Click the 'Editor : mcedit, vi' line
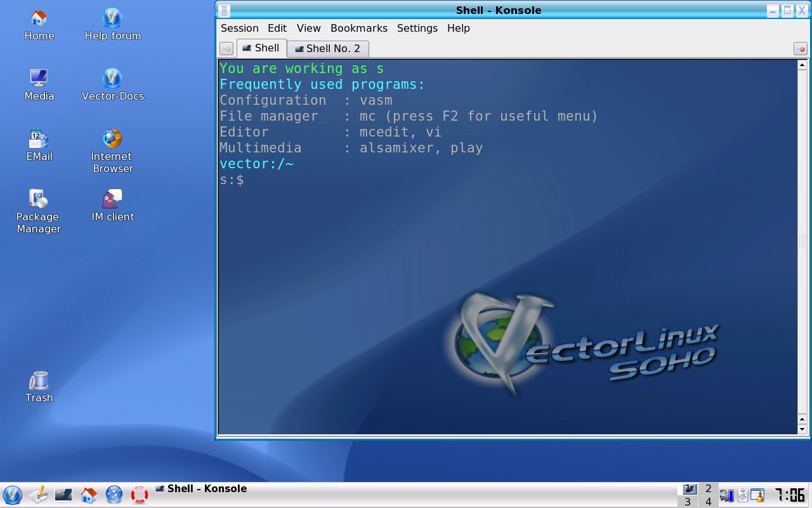The width and height of the screenshot is (812, 508). click(331, 132)
